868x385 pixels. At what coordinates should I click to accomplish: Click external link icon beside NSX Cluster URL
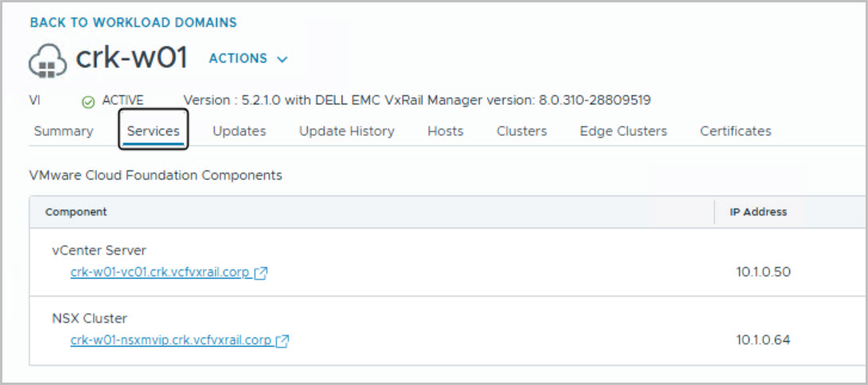tap(282, 341)
